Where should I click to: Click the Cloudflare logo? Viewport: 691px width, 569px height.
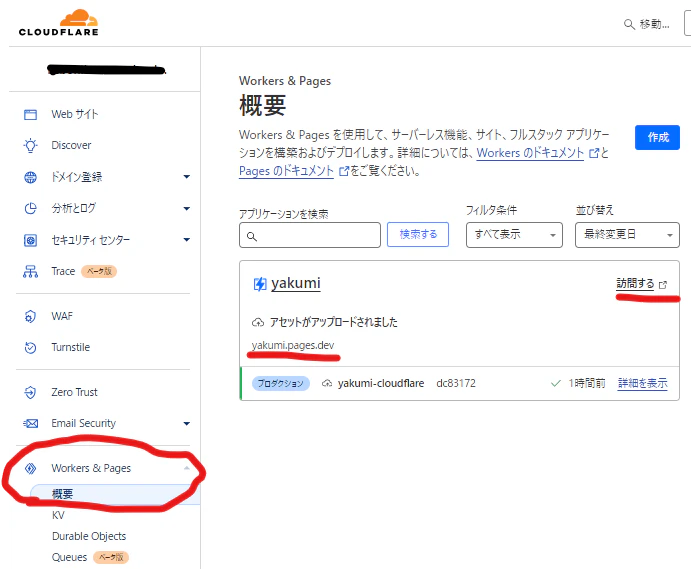59,22
